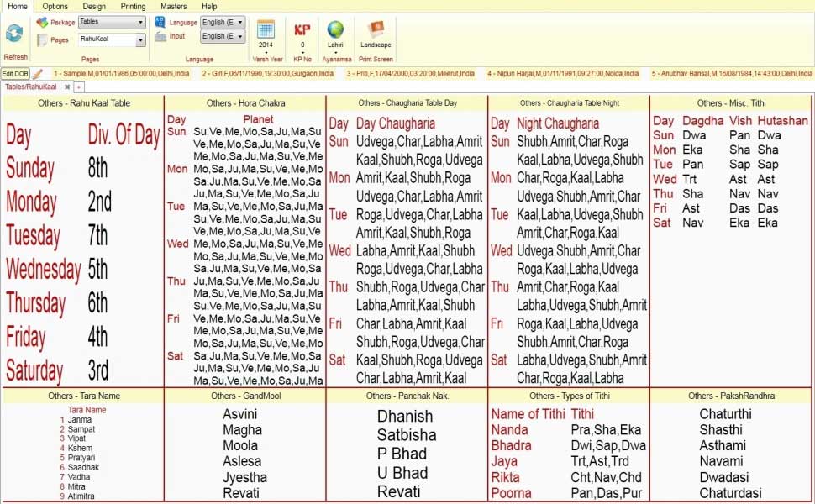Screen dimensions: 815x504
Task: Click the Others - Misc. Tithi header
Action: tap(731, 102)
